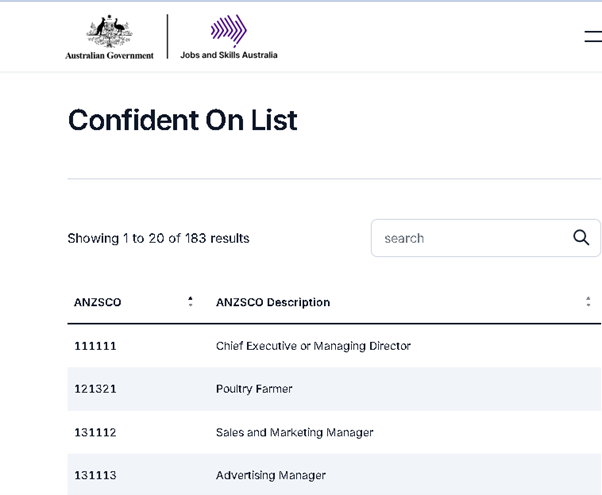This screenshot has width=602, height=495.
Task: Open the hamburger menu icon
Action: (x=592, y=37)
